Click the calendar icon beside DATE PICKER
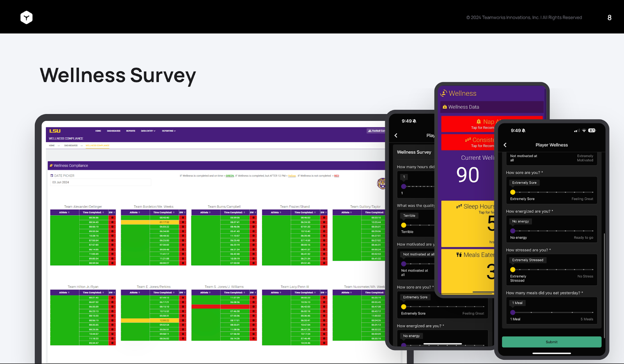 tap(52, 176)
